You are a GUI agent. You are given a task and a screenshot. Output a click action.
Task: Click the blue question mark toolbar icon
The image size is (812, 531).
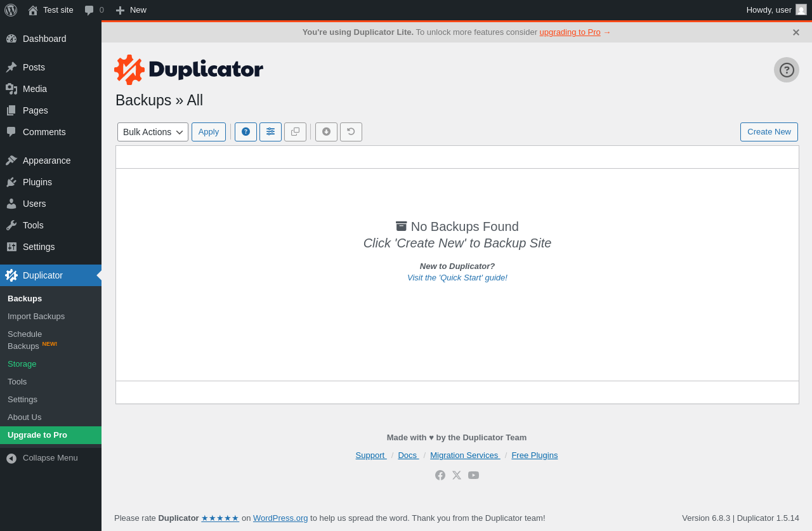pyautogui.click(x=246, y=132)
